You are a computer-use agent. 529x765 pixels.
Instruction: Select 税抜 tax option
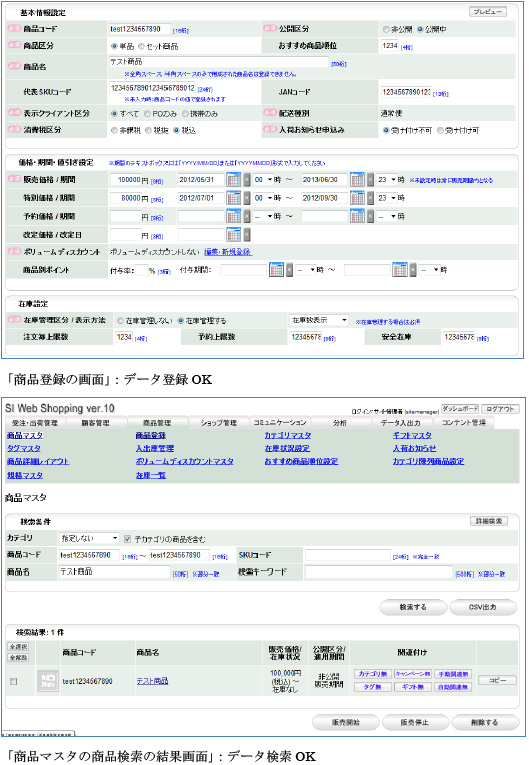pos(148,130)
